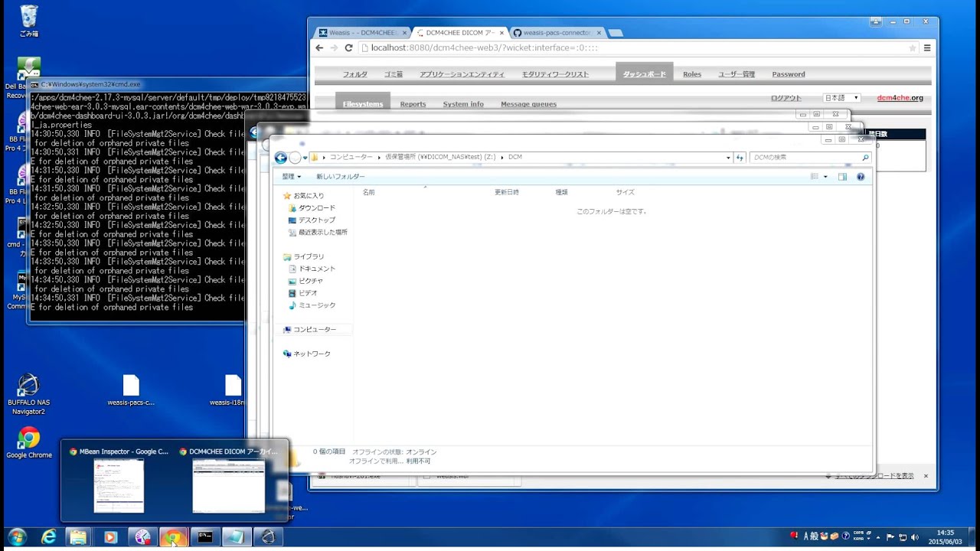
Task: Open the 整理 menu dropdown in Explorer
Action: 291,177
